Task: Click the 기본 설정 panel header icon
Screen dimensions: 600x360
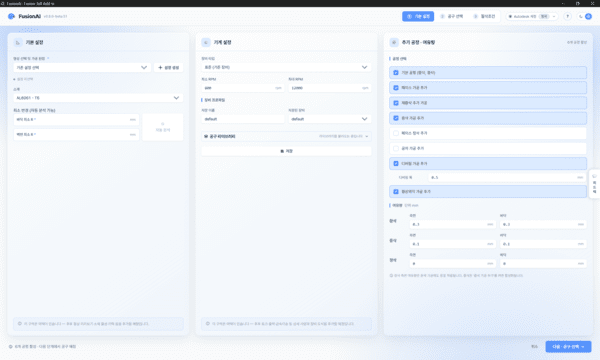Action: click(18, 42)
